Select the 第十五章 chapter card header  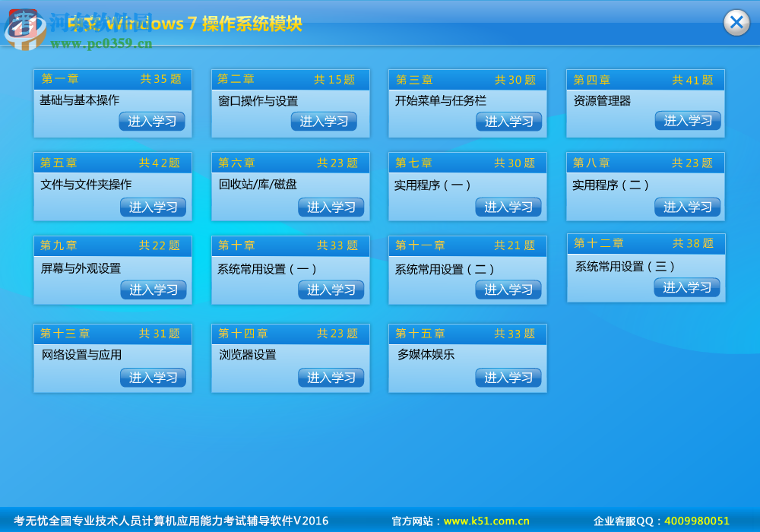click(x=467, y=333)
